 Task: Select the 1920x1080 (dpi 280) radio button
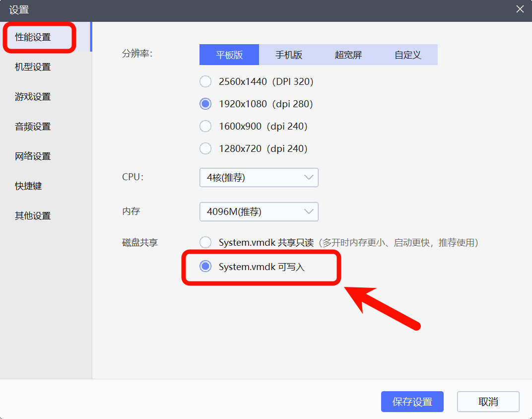coord(205,104)
